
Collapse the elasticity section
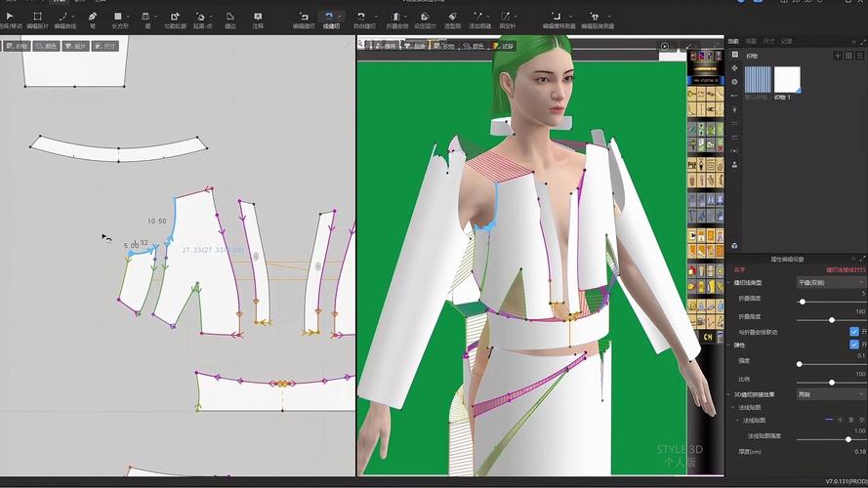pos(729,345)
